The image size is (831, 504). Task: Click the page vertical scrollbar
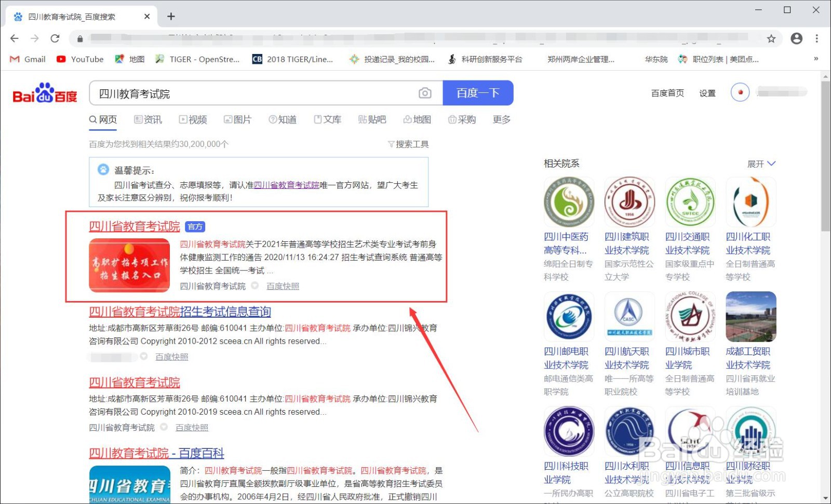click(x=825, y=156)
